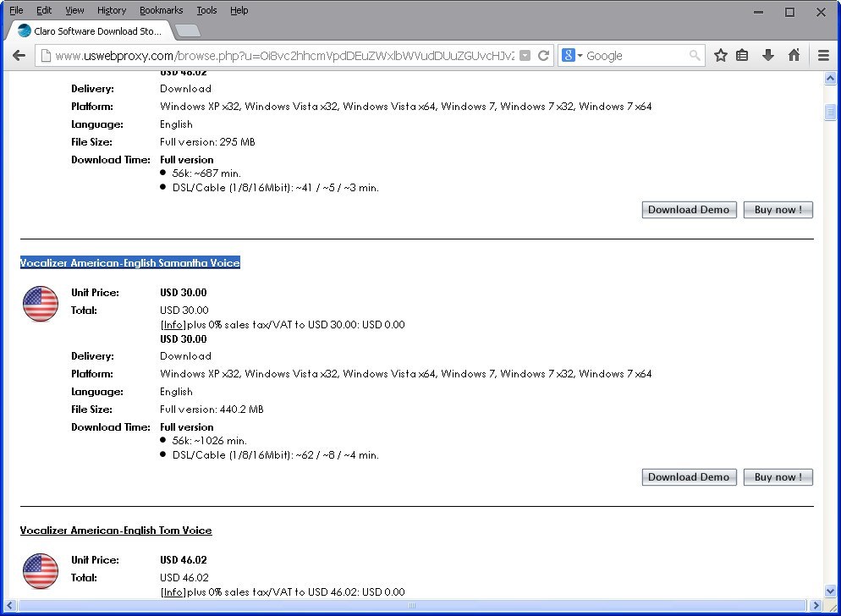Open Vocalizer American-English Samantha Voice link
841x616 pixels.
click(129, 263)
